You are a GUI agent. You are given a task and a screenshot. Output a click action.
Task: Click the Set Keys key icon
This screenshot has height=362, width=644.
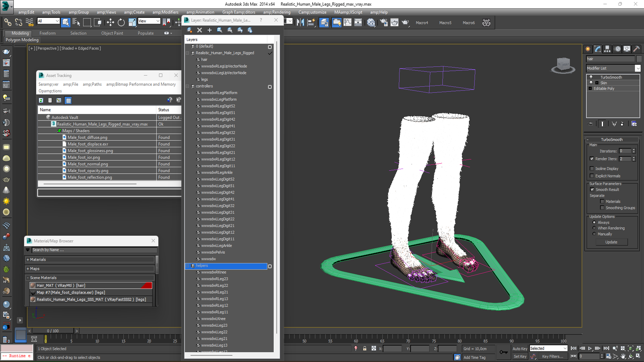[503, 352]
